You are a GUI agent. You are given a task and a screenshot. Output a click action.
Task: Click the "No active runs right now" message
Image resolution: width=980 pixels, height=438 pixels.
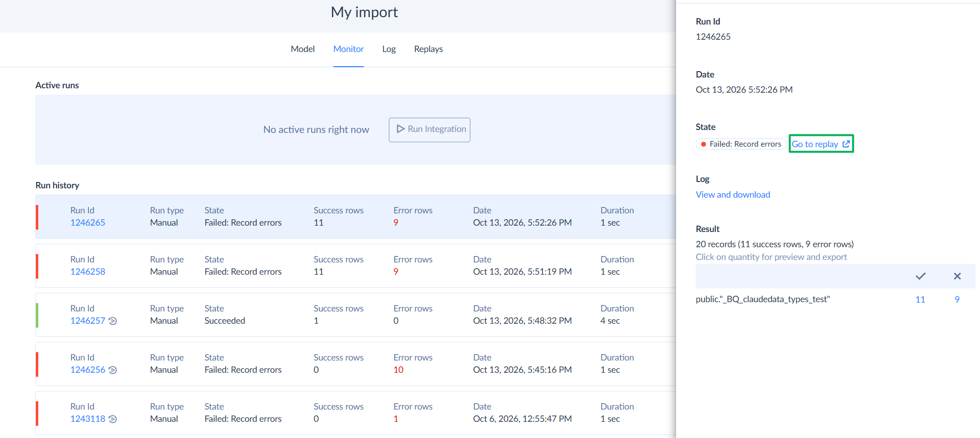click(x=316, y=129)
